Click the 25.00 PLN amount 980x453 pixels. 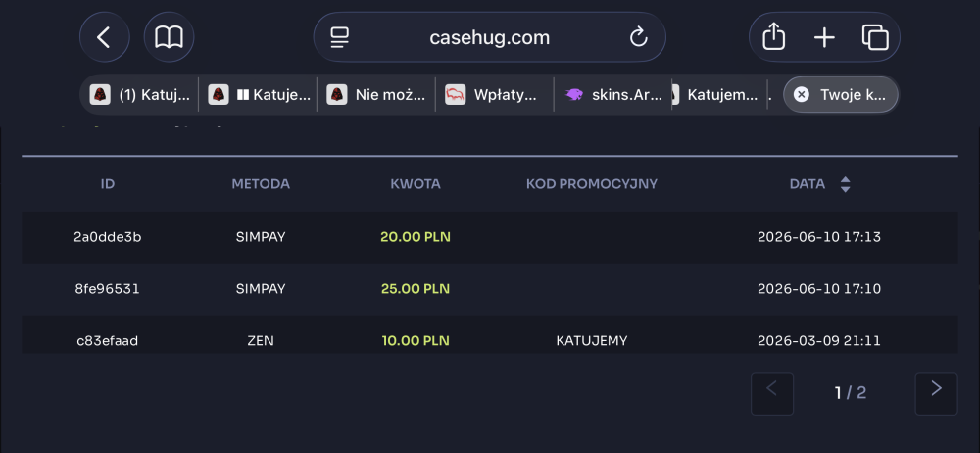point(416,289)
